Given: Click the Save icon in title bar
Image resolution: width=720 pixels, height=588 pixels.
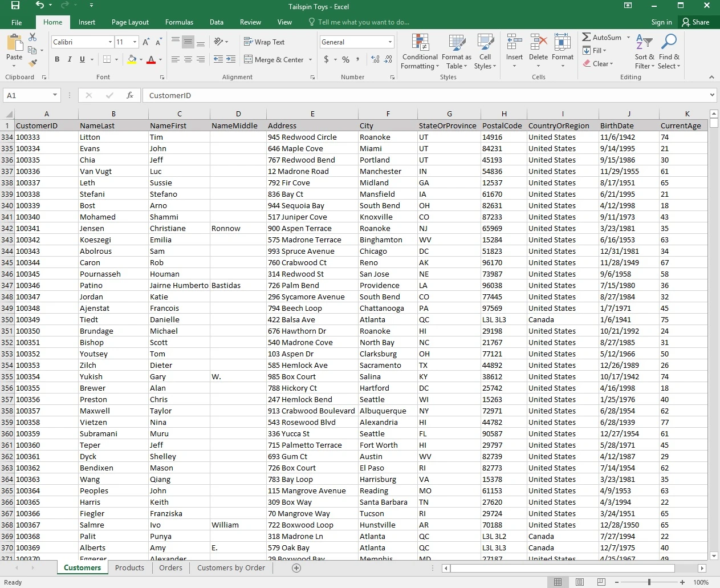Looking at the screenshot, I should coord(15,6).
